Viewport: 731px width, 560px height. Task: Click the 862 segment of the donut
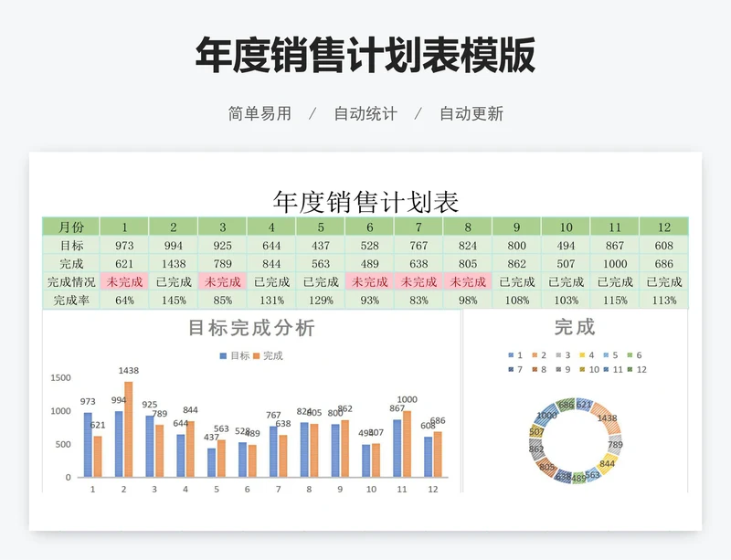pos(536,449)
